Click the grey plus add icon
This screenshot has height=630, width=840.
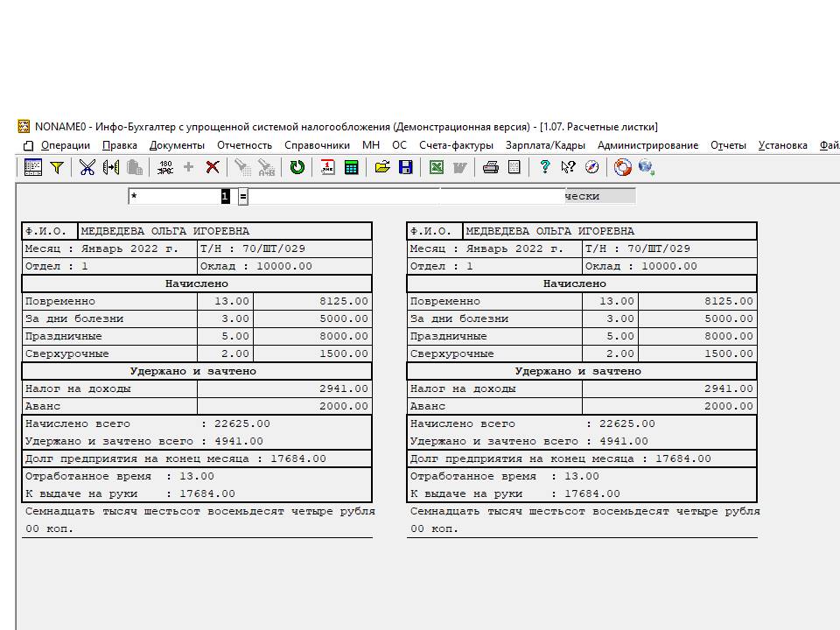[x=189, y=167]
